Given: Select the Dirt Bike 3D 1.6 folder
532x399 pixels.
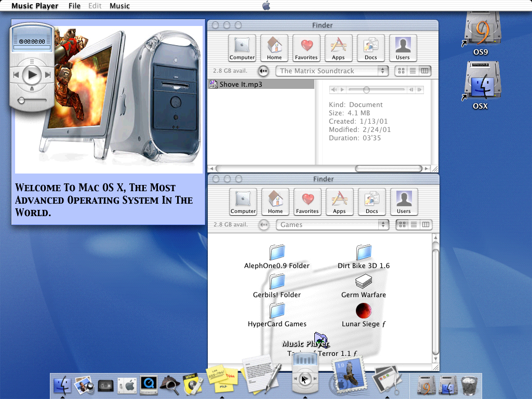Looking at the screenshot, I should [x=364, y=257].
